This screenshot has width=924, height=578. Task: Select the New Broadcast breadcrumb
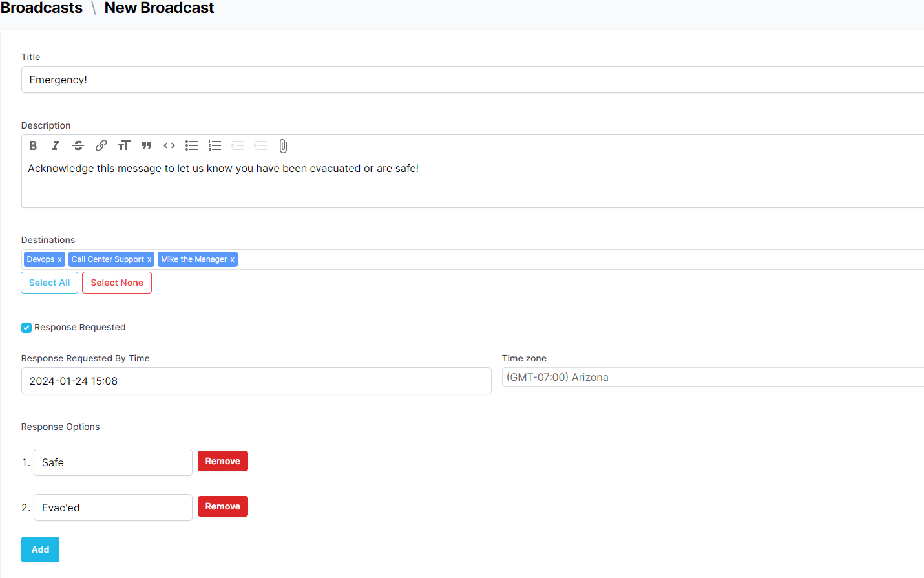point(159,8)
